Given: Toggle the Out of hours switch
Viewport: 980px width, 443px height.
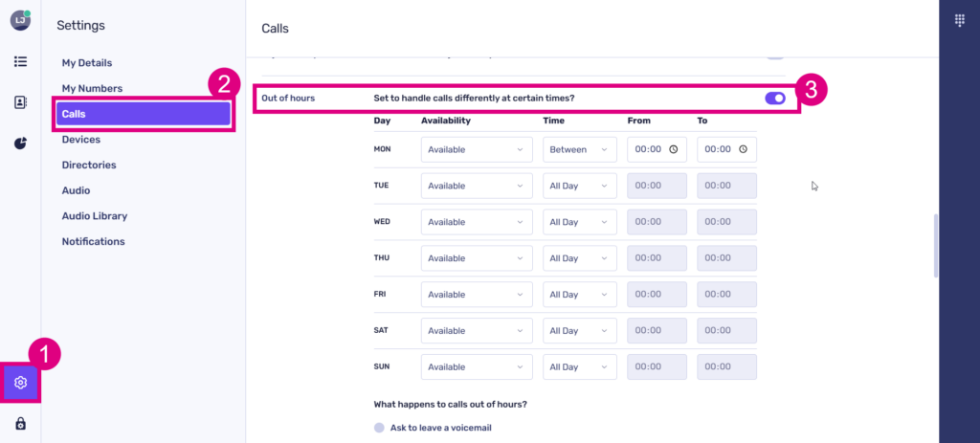Looking at the screenshot, I should click(775, 98).
